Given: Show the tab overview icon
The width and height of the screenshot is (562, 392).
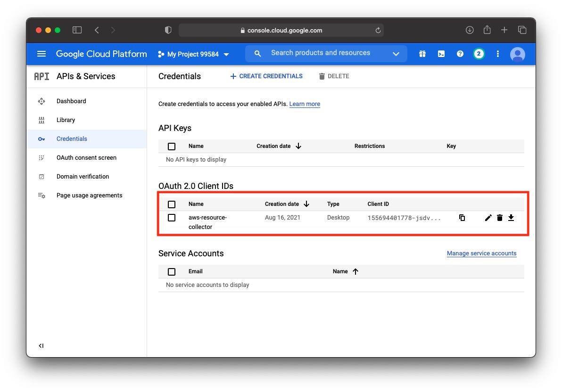Looking at the screenshot, I should click(522, 30).
